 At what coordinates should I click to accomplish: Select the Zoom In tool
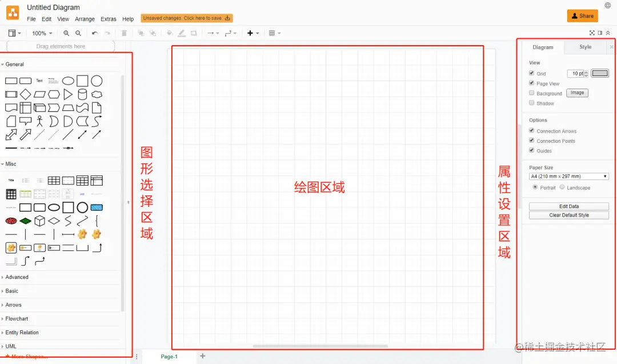point(66,33)
